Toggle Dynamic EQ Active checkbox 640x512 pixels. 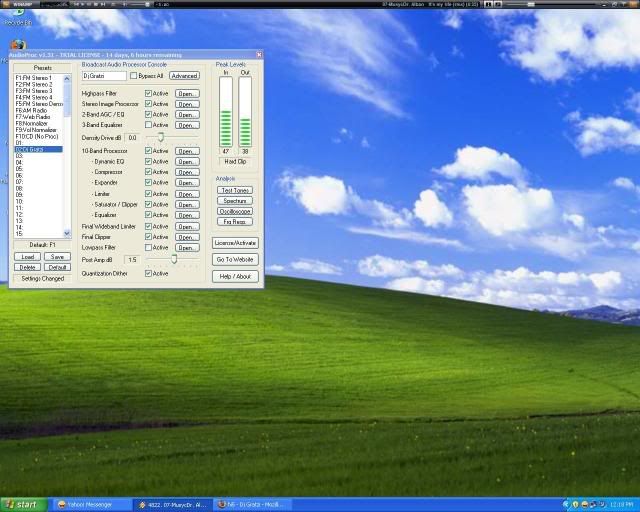click(149, 161)
